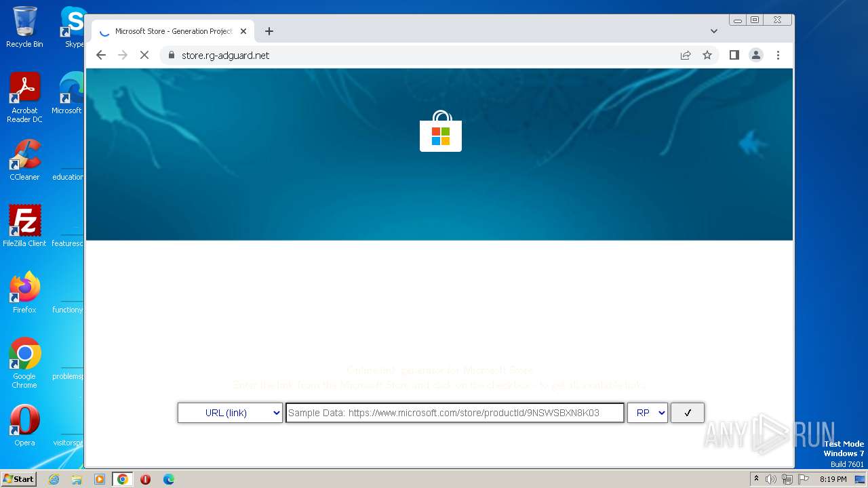Share this page via share icon
The image size is (868, 488).
686,56
